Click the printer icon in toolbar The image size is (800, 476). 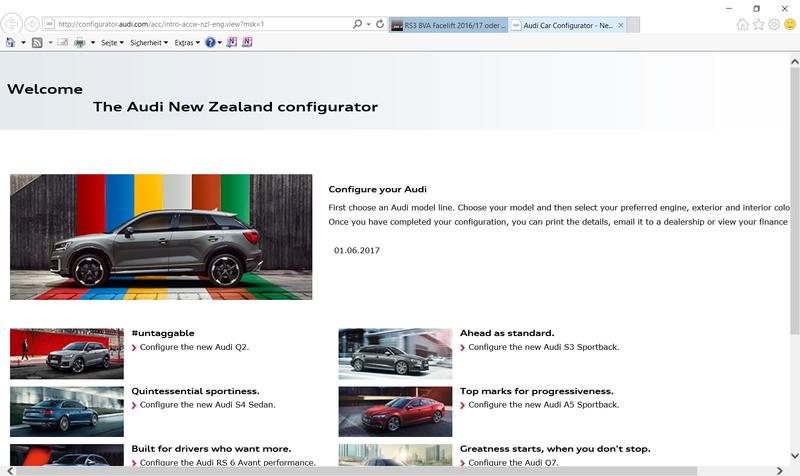click(80, 43)
